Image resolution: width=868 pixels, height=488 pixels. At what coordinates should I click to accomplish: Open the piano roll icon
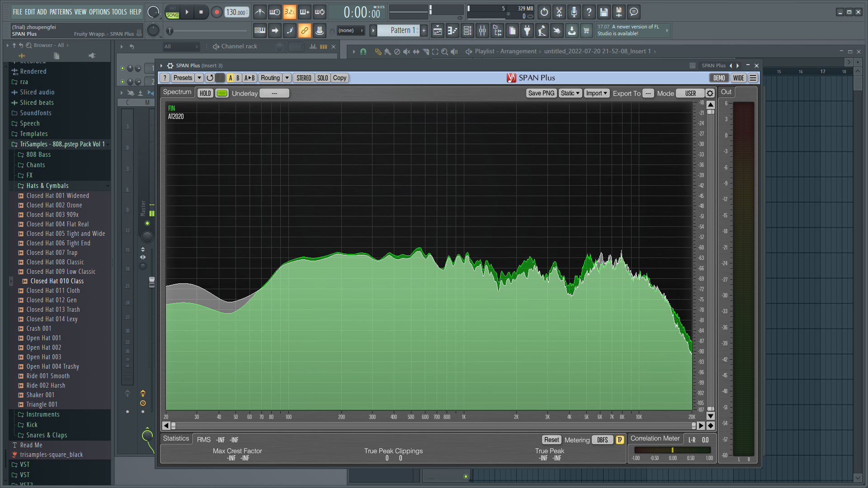(x=452, y=31)
